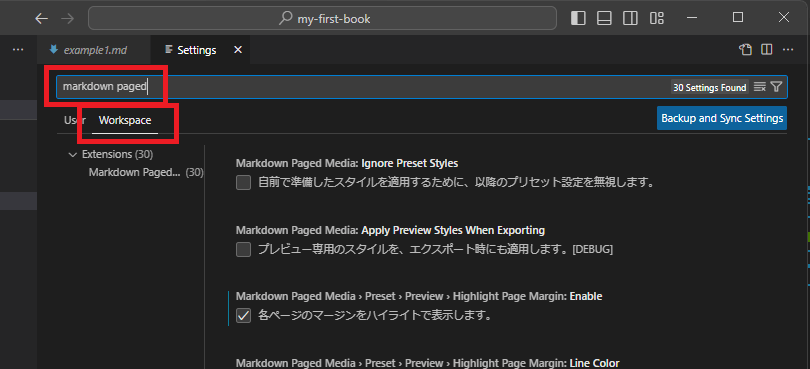Split the editor to the right
The height and width of the screenshot is (369, 810).
pyautogui.click(x=767, y=50)
